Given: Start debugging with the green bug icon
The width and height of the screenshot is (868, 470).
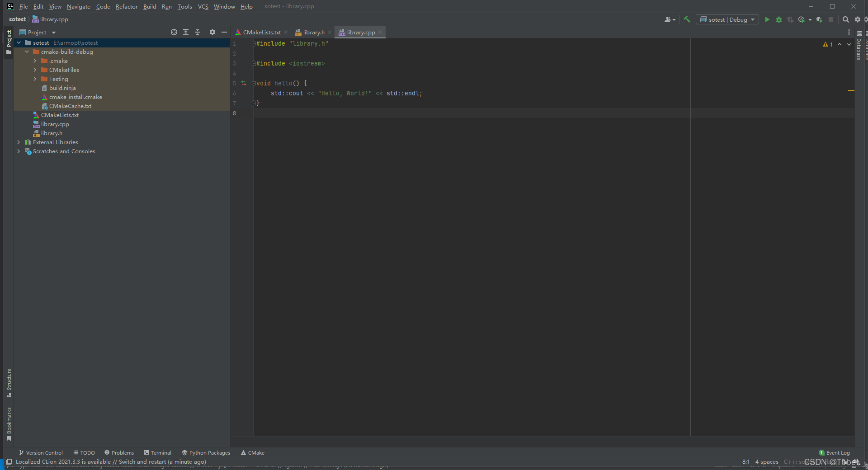Looking at the screenshot, I should (778, 19).
